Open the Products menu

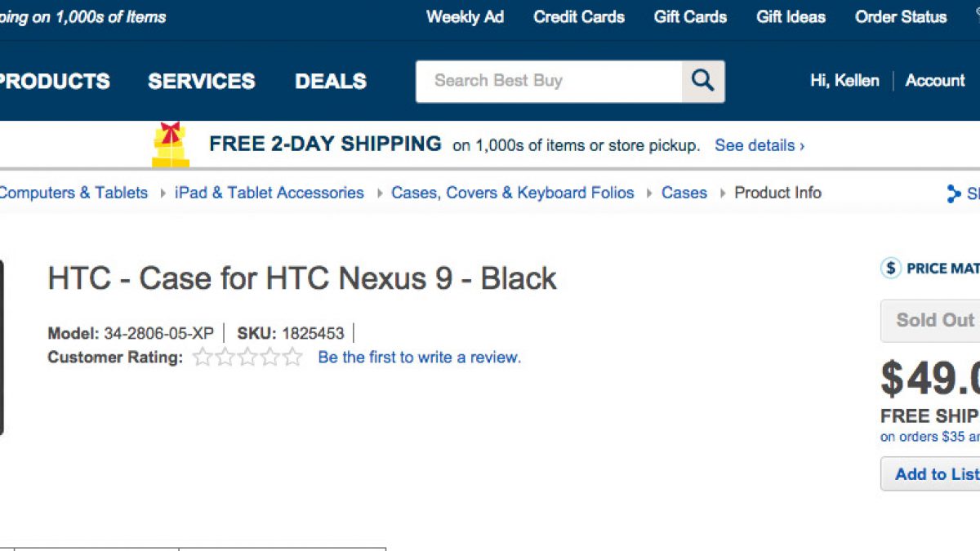click(x=52, y=81)
